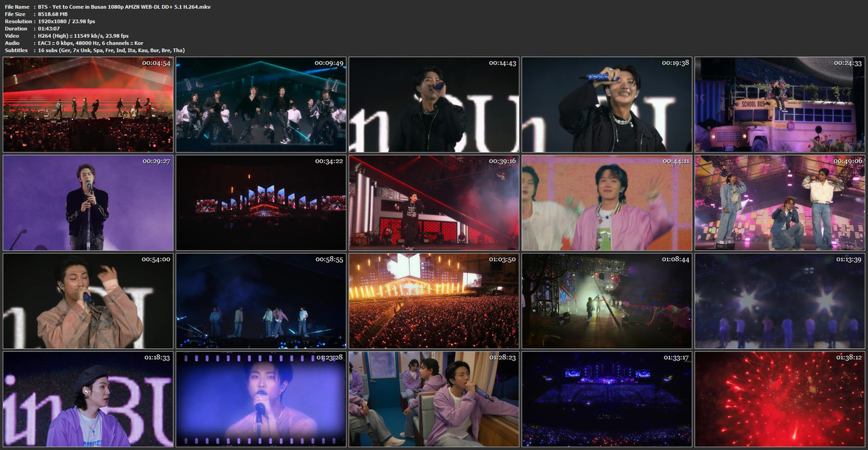The width and height of the screenshot is (868, 450).
Task: Click the bus interior thumbnail at 01:28:23
Action: (x=434, y=399)
